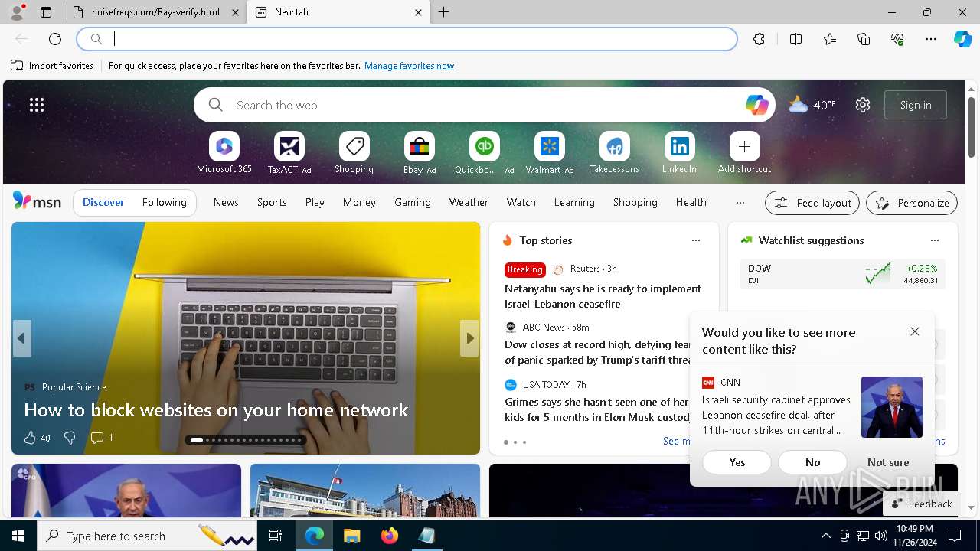Open comments on block websites article
The image size is (980, 551).
(x=101, y=438)
